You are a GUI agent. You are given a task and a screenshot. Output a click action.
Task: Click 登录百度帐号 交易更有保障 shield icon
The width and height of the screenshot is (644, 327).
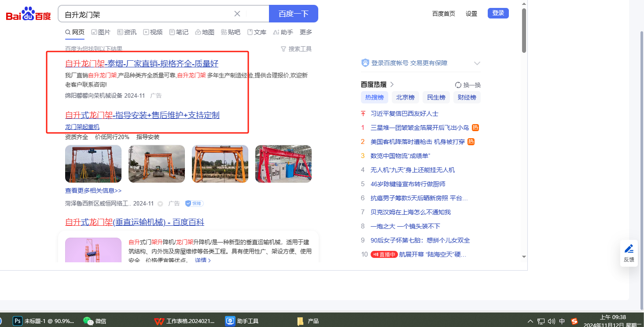click(365, 63)
